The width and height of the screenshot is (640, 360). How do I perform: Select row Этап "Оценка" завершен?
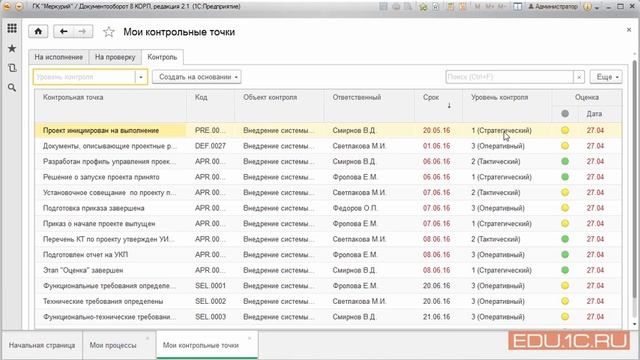click(329, 270)
